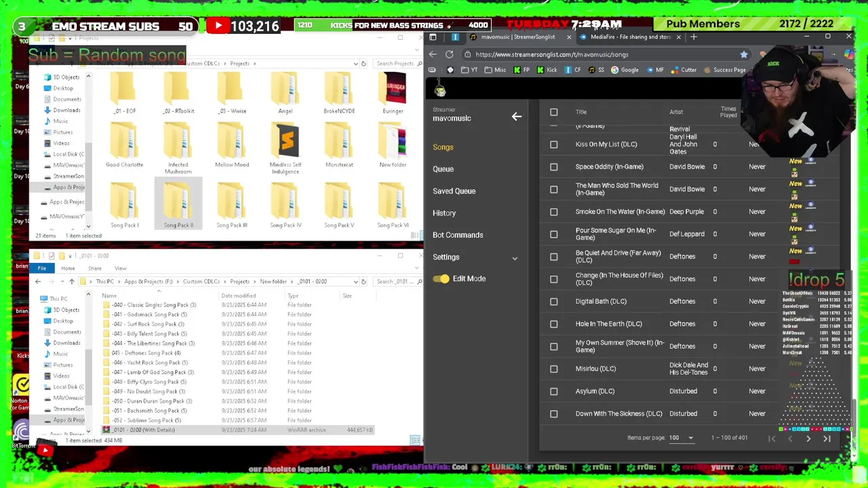
Task: Open recent locations dropdown in lower Explorer
Action: 61,281
